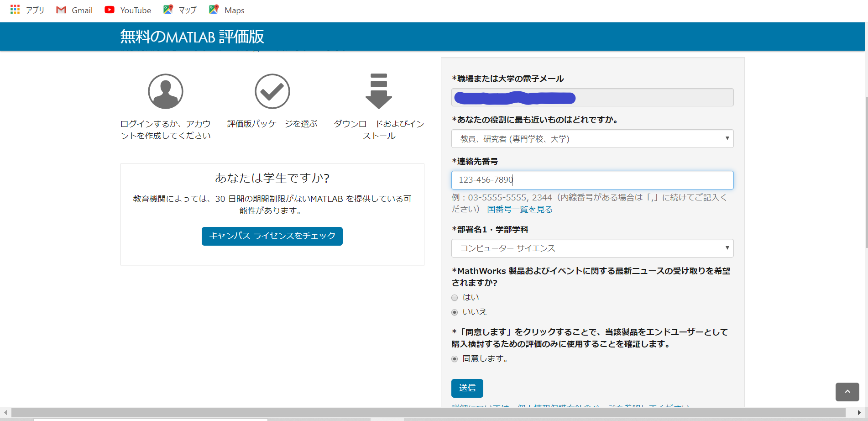Click キャンパス ライセンスをチェック button

(x=272, y=236)
